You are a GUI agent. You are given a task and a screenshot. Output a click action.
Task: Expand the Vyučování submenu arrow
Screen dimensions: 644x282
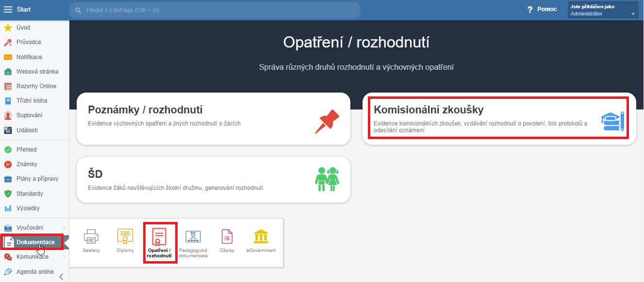64,228
